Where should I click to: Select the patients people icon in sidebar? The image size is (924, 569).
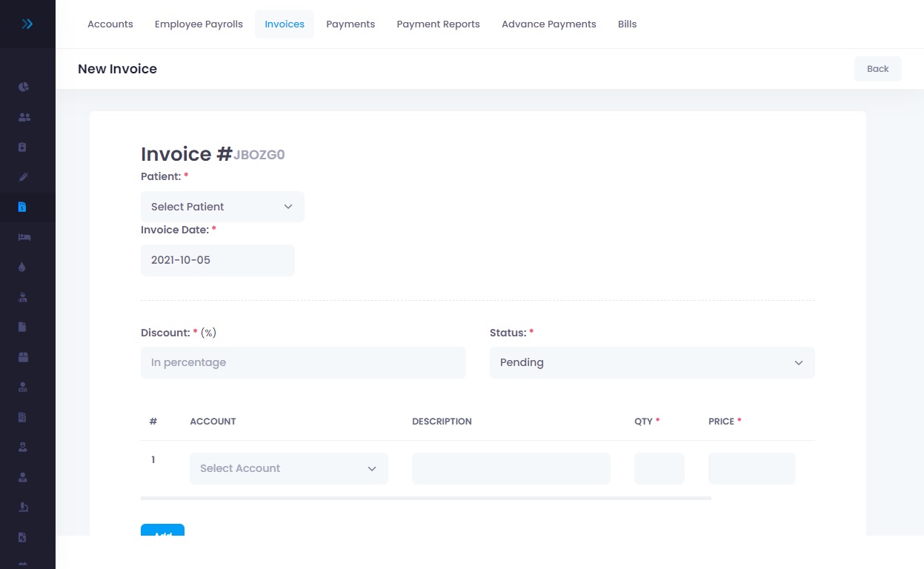click(23, 116)
